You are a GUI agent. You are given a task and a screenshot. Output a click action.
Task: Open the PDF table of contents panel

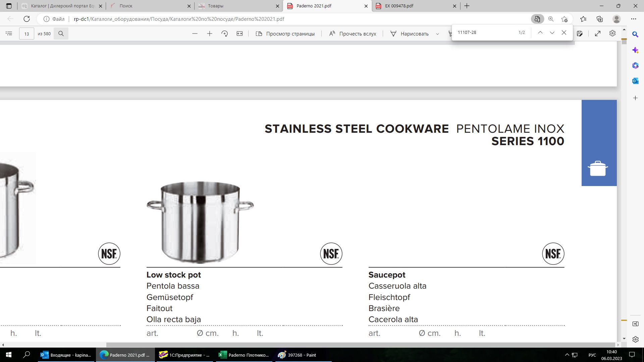click(x=9, y=34)
